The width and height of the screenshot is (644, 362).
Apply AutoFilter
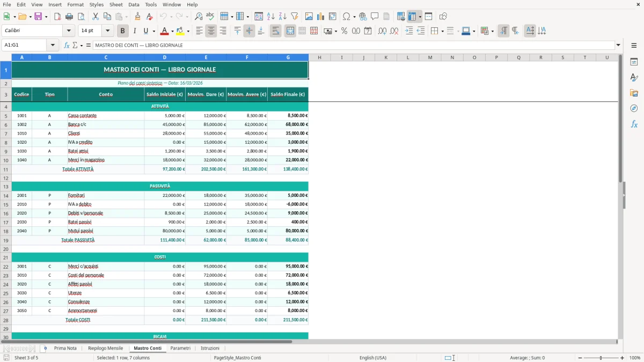pyautogui.click(x=295, y=17)
